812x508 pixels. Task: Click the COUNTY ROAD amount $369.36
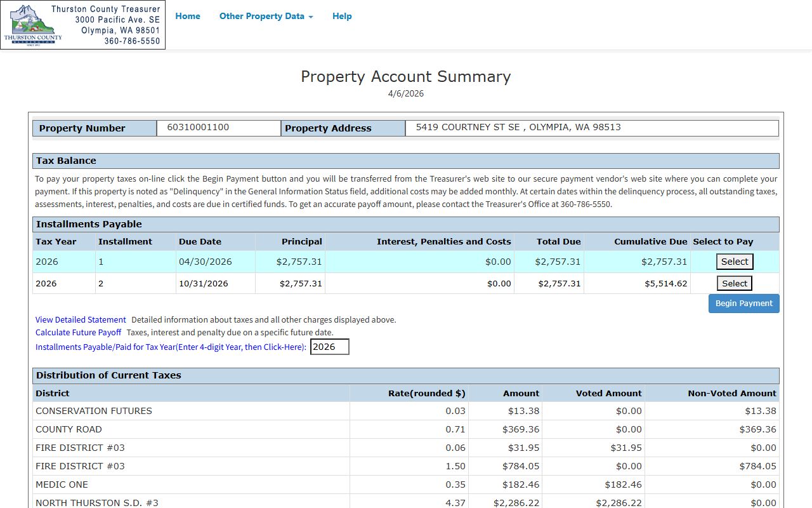521,429
